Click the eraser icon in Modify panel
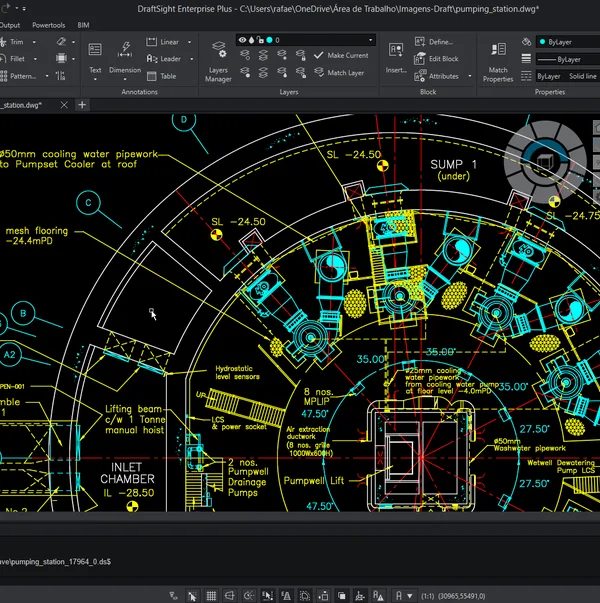This screenshot has height=603, width=600. coord(62,42)
